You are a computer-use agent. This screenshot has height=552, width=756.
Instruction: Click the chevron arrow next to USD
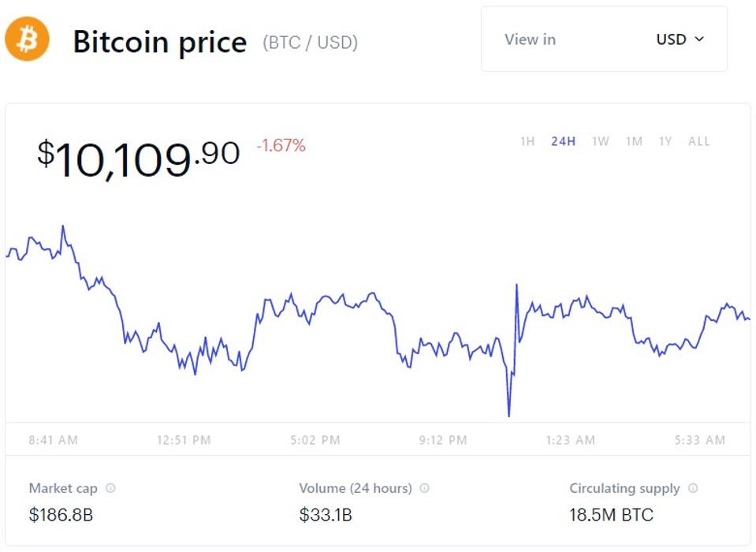coord(698,39)
